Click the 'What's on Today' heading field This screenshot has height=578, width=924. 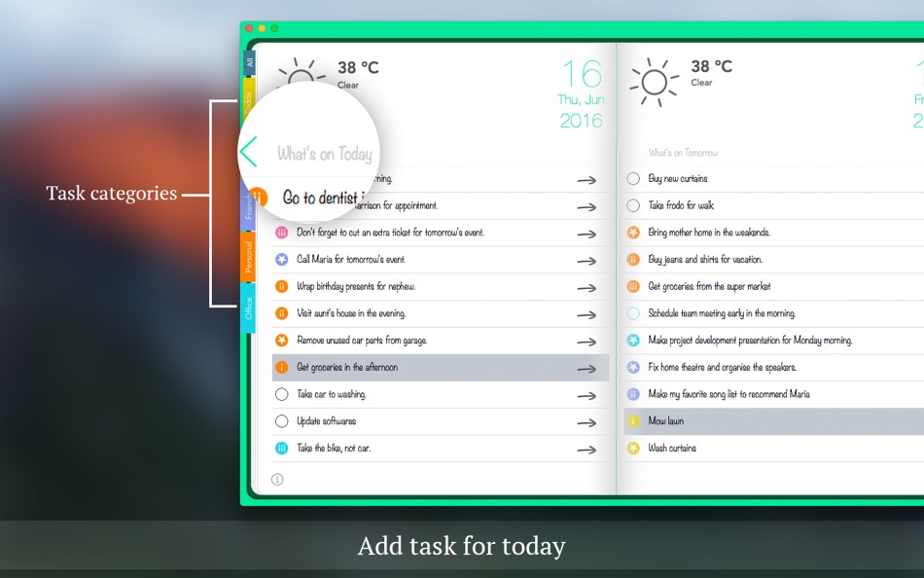325,154
